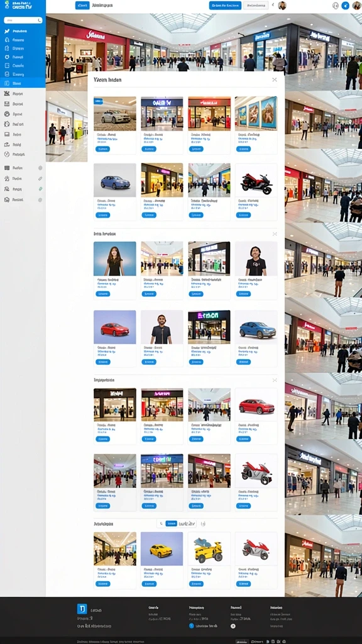Click the blue logo icon in the dark footer
Screen dimensions: 362x644
click(82, 609)
